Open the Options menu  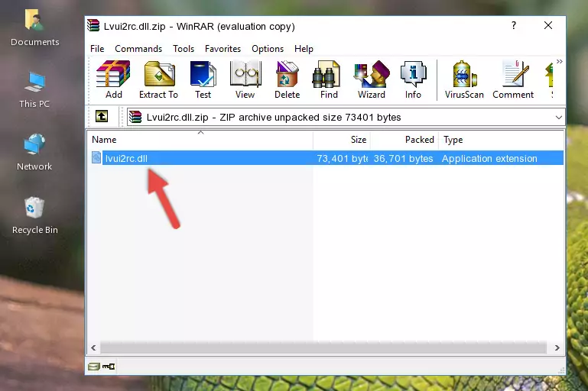(268, 49)
